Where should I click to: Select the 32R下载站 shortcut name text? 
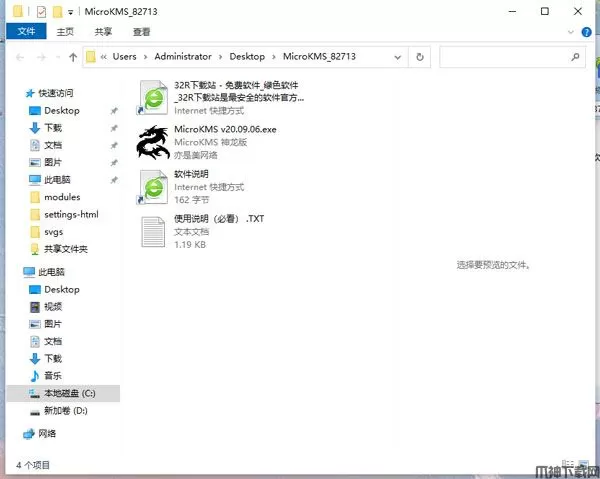239,91
